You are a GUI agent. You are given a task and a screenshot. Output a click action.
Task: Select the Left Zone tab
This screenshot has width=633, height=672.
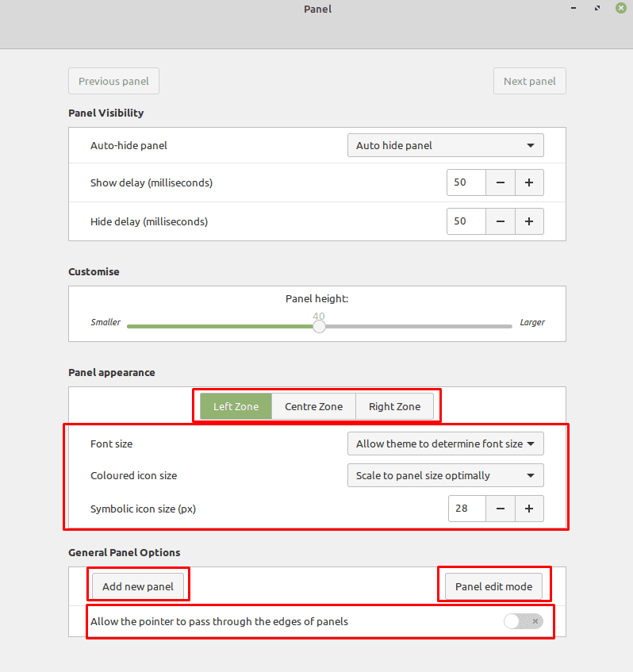[x=236, y=406]
